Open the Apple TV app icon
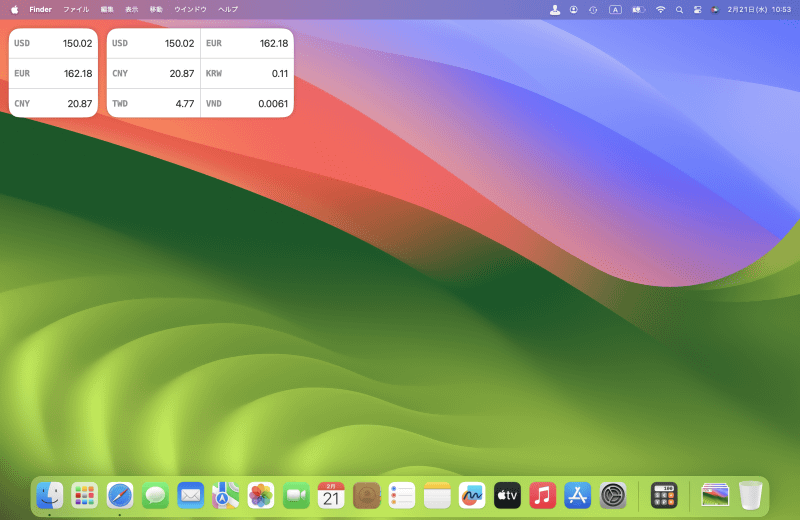800x520 pixels. point(507,495)
